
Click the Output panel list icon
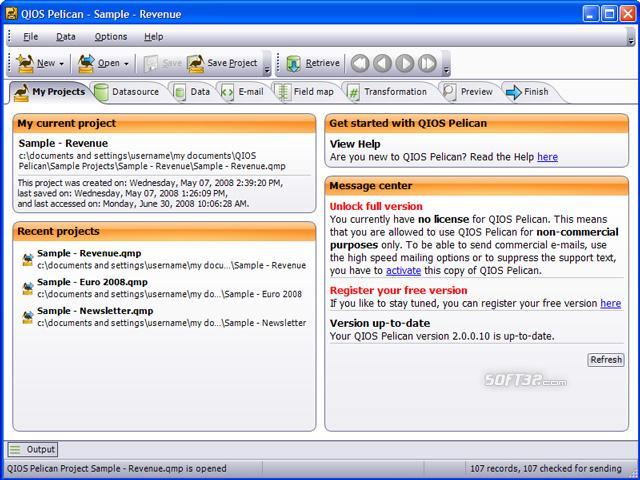[15, 450]
